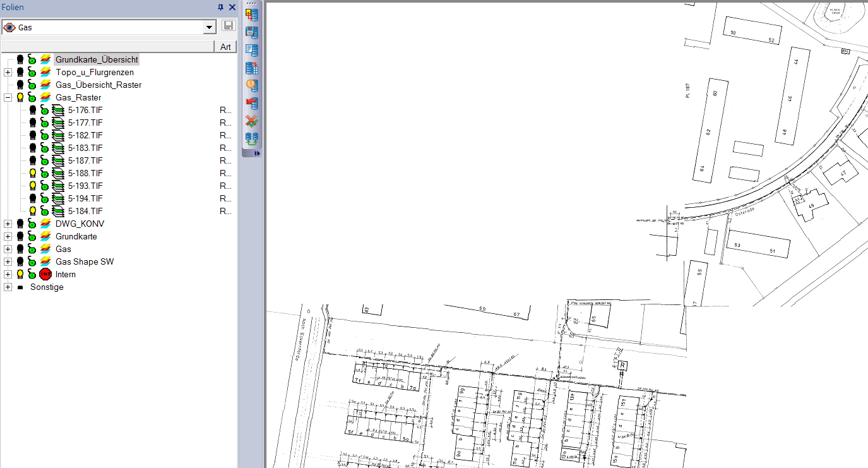Click the floppy disk database save icon

point(252,33)
